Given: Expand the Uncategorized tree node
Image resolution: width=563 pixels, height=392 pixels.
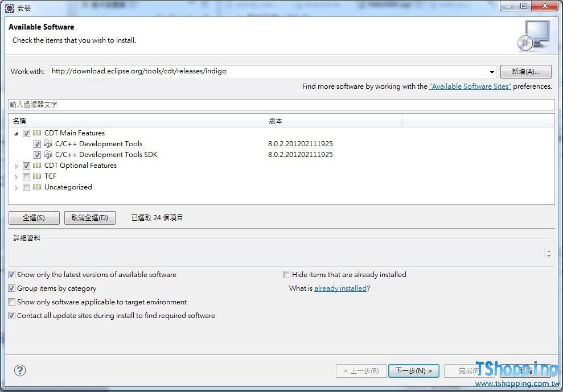Looking at the screenshot, I should click(x=16, y=187).
